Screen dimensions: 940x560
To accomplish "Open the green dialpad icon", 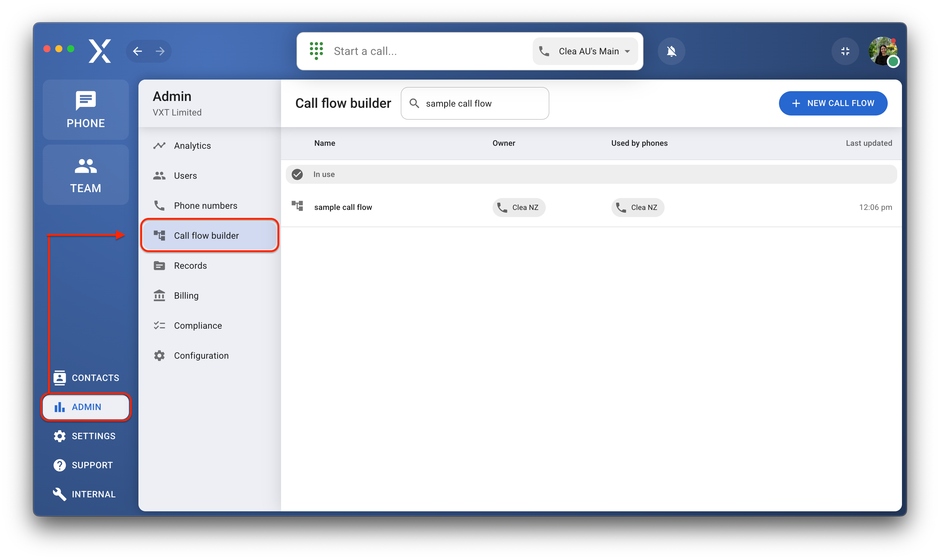I will (316, 50).
